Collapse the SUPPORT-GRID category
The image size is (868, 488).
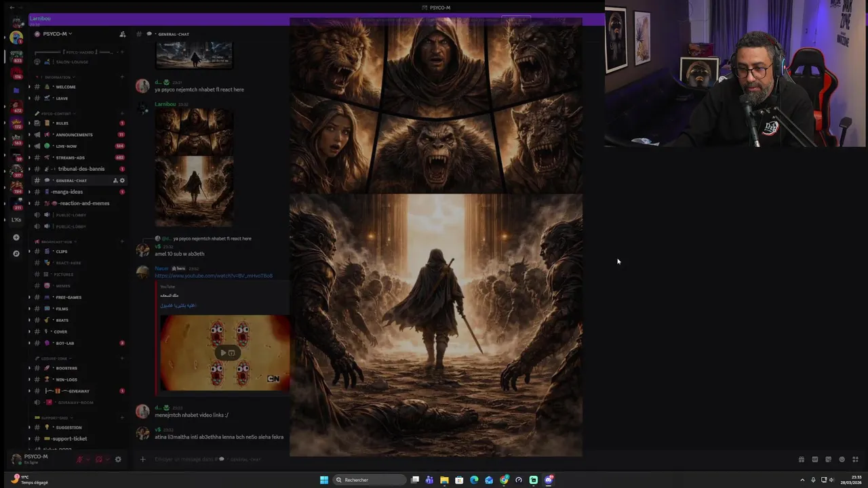coord(54,418)
